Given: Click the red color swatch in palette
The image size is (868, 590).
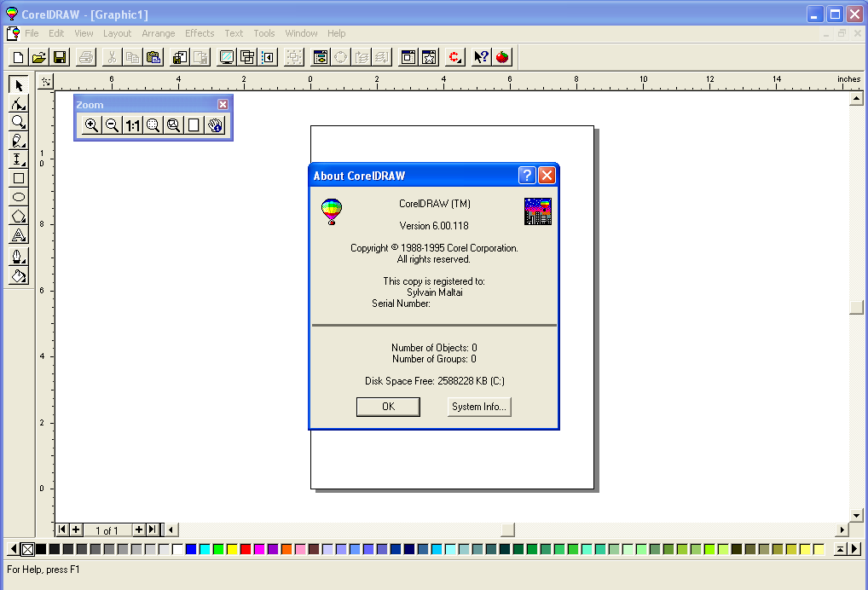Looking at the screenshot, I should click(x=246, y=549).
